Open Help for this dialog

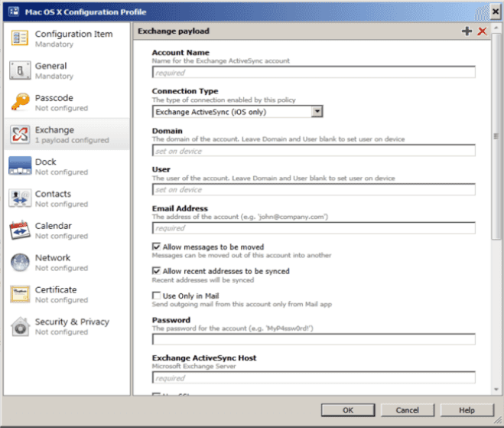467,410
